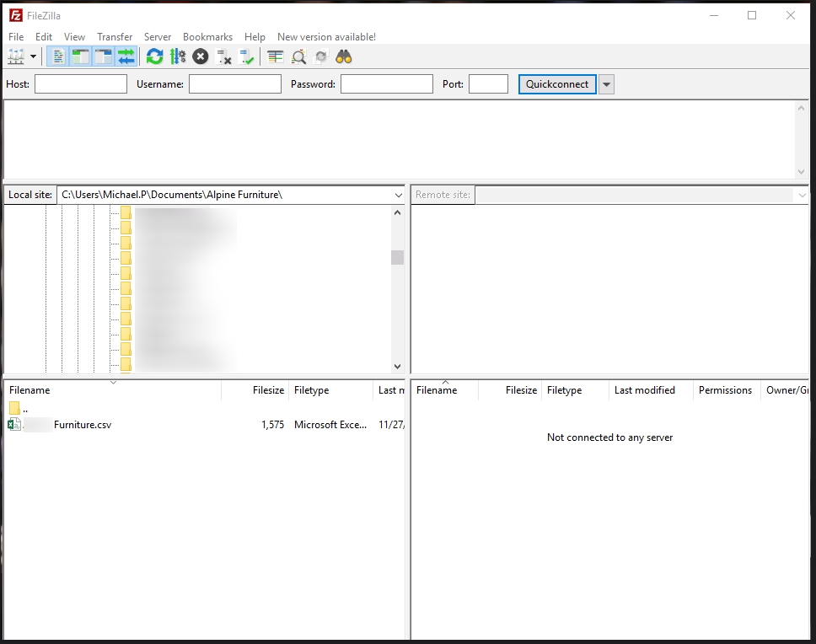Search for files with binoculars icon
The height and width of the screenshot is (644, 816).
[x=344, y=56]
